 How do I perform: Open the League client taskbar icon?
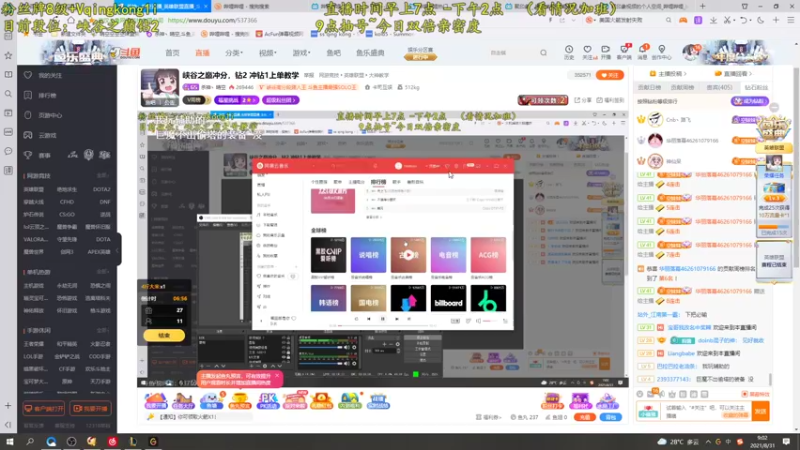pos(133,441)
